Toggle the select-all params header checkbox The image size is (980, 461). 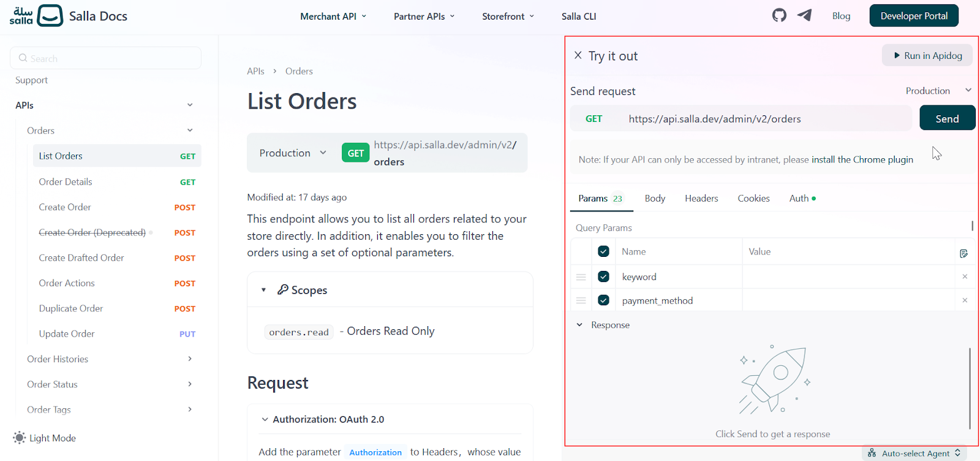pyautogui.click(x=603, y=251)
